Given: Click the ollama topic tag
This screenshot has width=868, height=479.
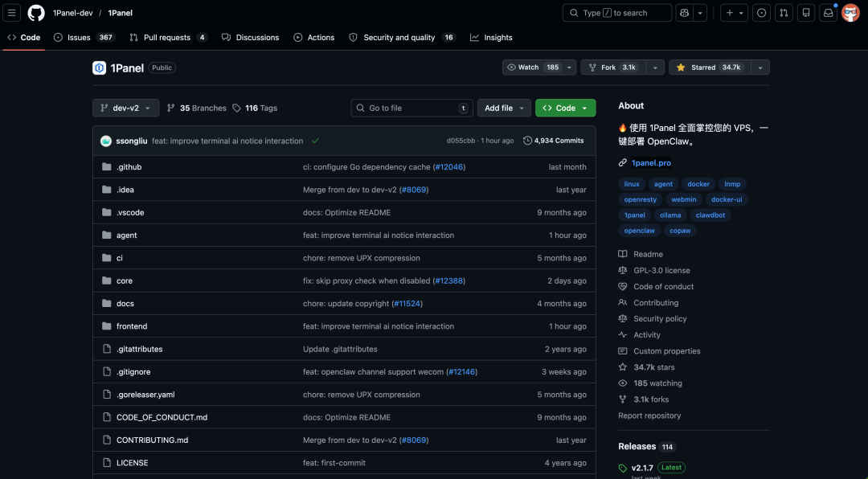Looking at the screenshot, I should [x=670, y=215].
